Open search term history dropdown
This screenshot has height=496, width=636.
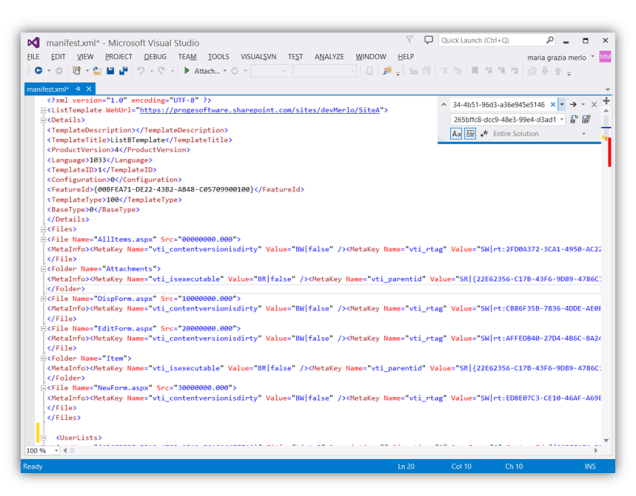[562, 105]
